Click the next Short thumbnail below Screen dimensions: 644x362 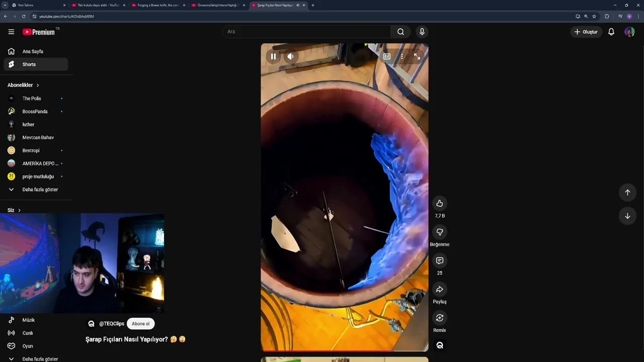coord(345,359)
